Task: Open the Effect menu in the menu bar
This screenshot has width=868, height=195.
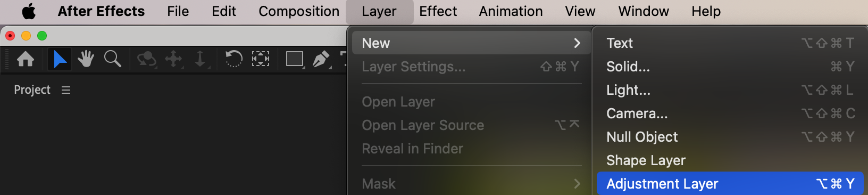Action: [x=438, y=11]
